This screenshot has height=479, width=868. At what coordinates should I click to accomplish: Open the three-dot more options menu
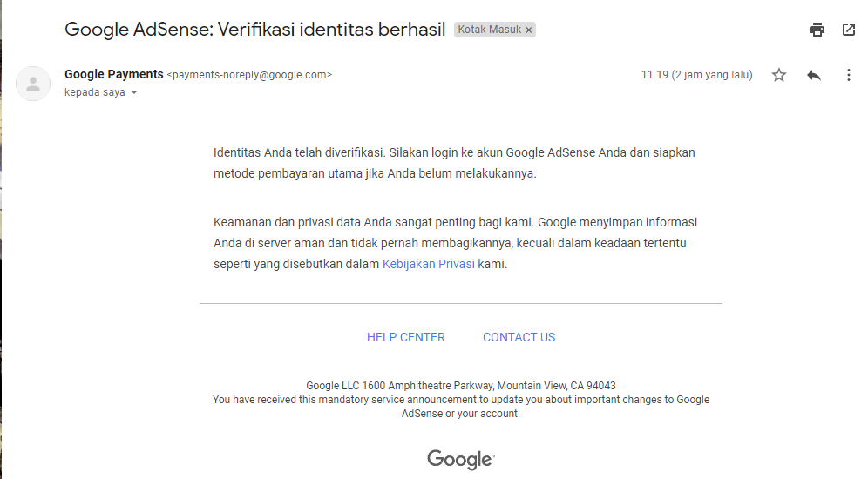(848, 75)
